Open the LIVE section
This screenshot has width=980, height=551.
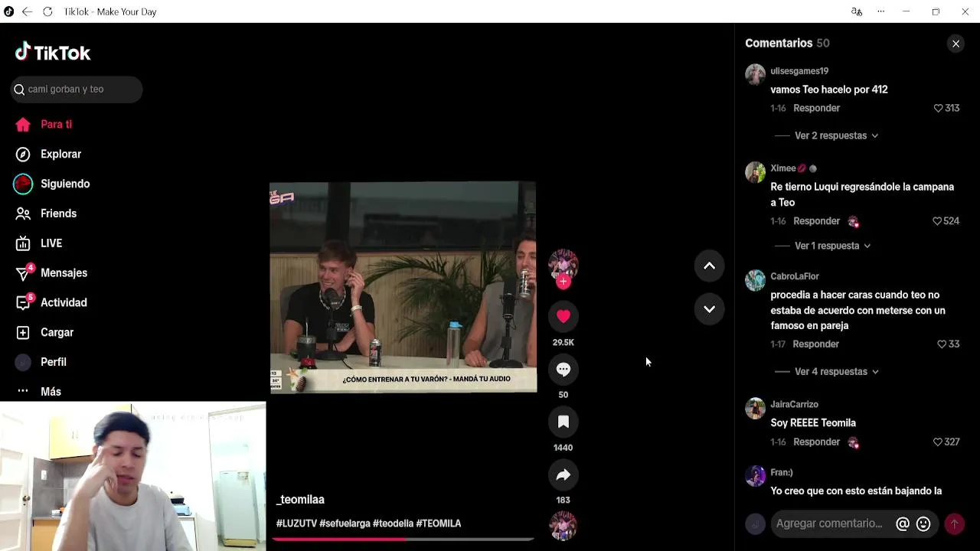coord(51,243)
